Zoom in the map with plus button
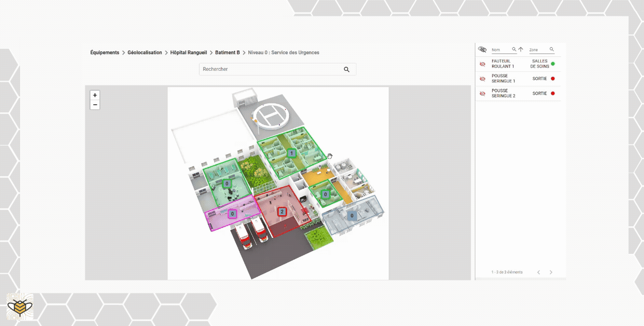This screenshot has height=326, width=644. coord(95,95)
